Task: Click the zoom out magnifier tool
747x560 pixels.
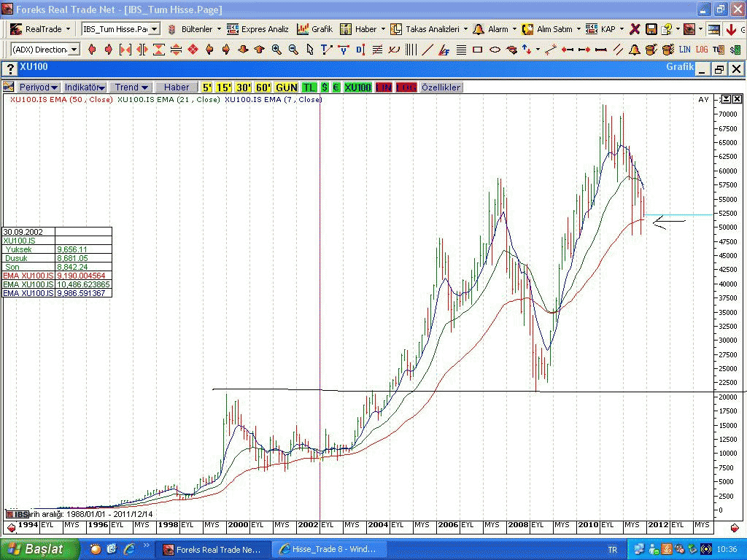Action: coord(293,50)
